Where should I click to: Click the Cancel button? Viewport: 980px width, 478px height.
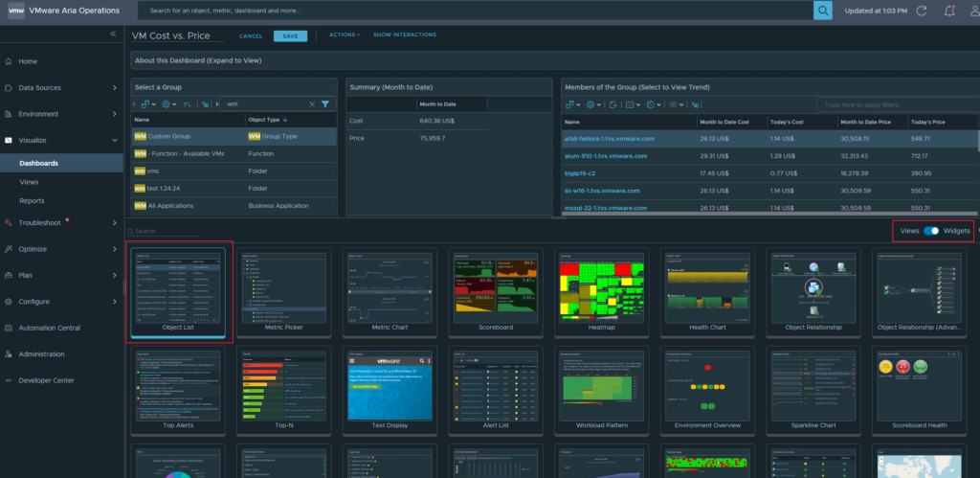click(x=251, y=36)
